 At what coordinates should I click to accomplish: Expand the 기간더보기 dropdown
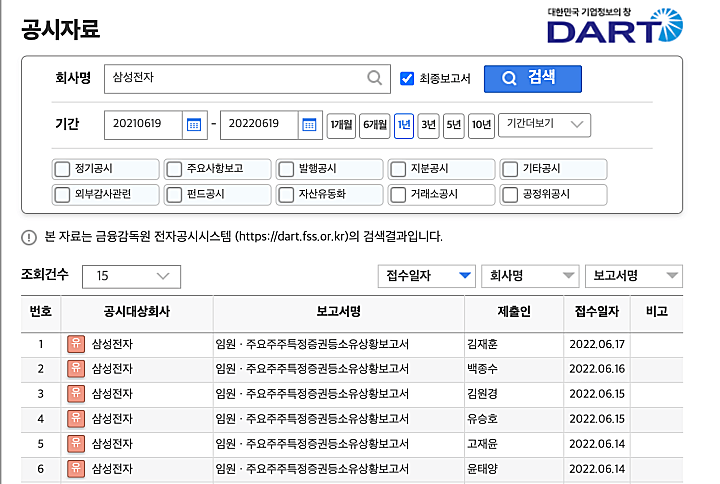click(x=545, y=125)
